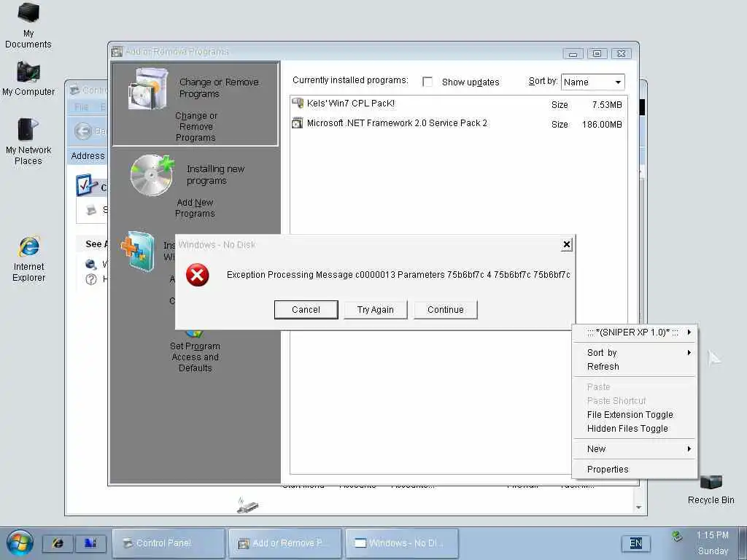Image resolution: width=747 pixels, height=560 pixels.
Task: Click Cancel in the No Disk dialog
Action: tap(306, 309)
